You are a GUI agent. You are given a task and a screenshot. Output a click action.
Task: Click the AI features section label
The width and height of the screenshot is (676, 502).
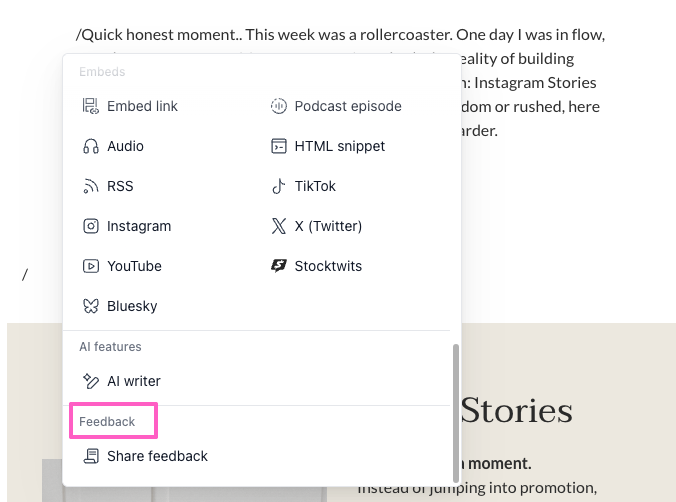point(110,347)
